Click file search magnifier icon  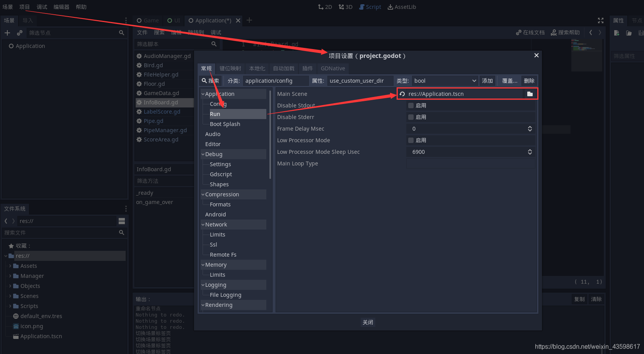(121, 233)
